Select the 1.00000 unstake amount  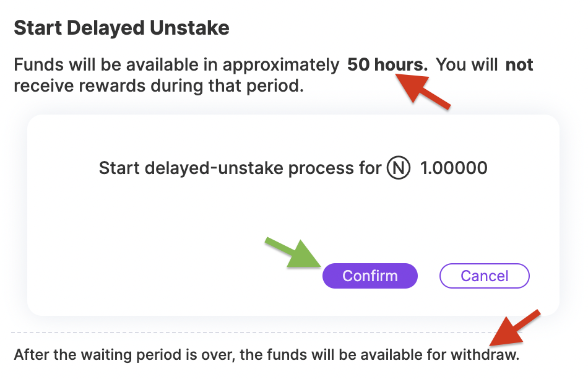453,168
